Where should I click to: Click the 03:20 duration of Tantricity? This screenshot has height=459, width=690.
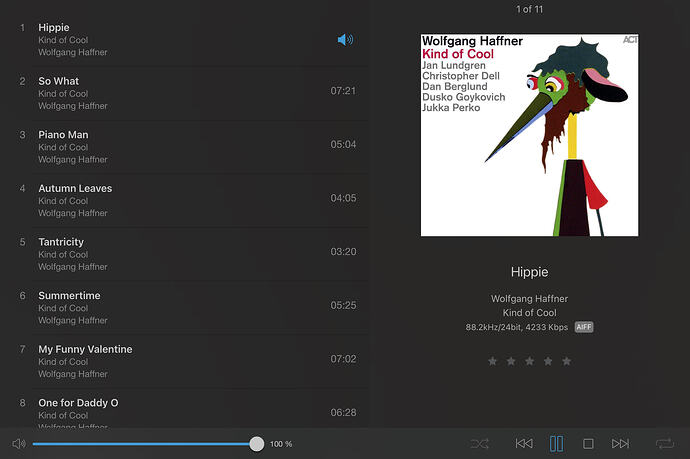pos(343,252)
